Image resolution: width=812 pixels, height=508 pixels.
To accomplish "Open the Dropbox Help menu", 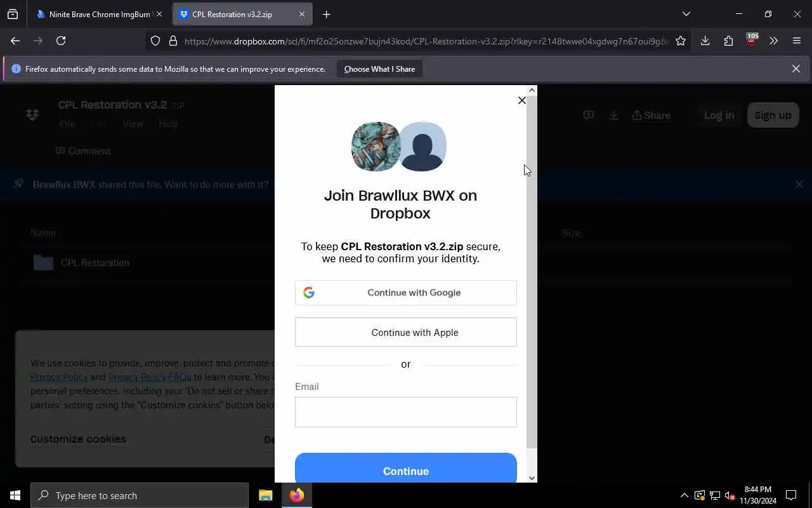I will [168, 124].
